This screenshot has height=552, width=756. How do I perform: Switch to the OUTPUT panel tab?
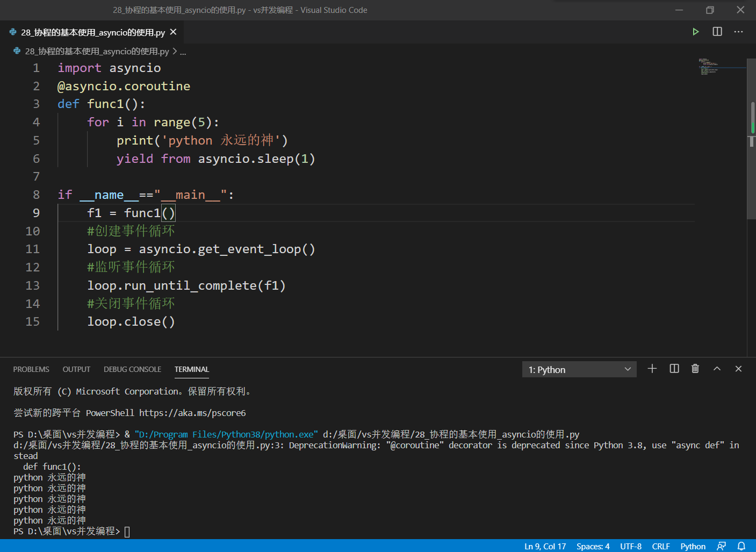76,369
